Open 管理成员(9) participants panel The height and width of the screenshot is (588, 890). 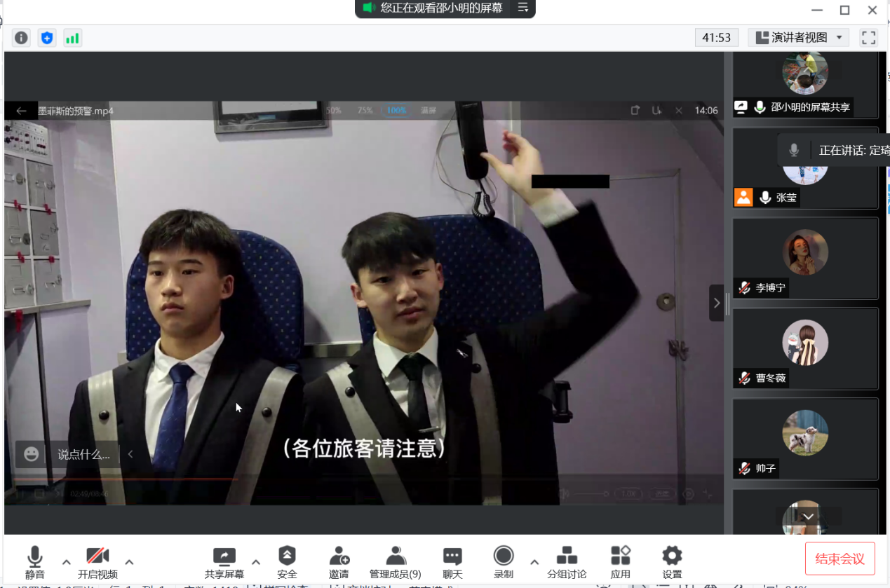pos(396,563)
